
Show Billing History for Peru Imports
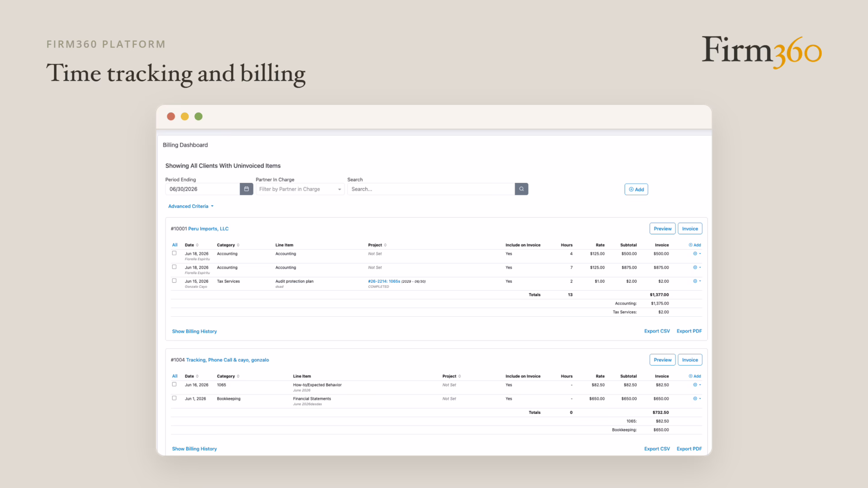(x=194, y=331)
